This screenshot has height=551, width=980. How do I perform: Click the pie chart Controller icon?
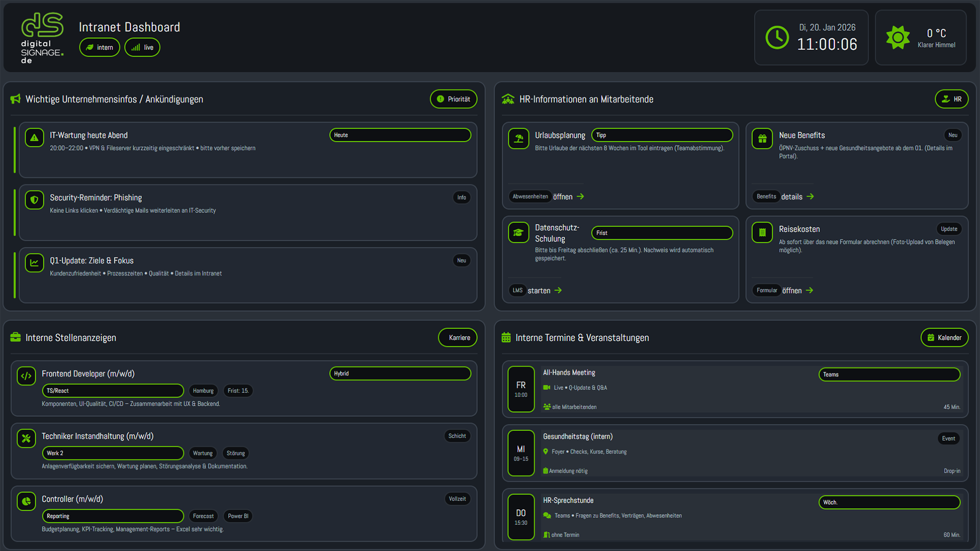pos(26,502)
